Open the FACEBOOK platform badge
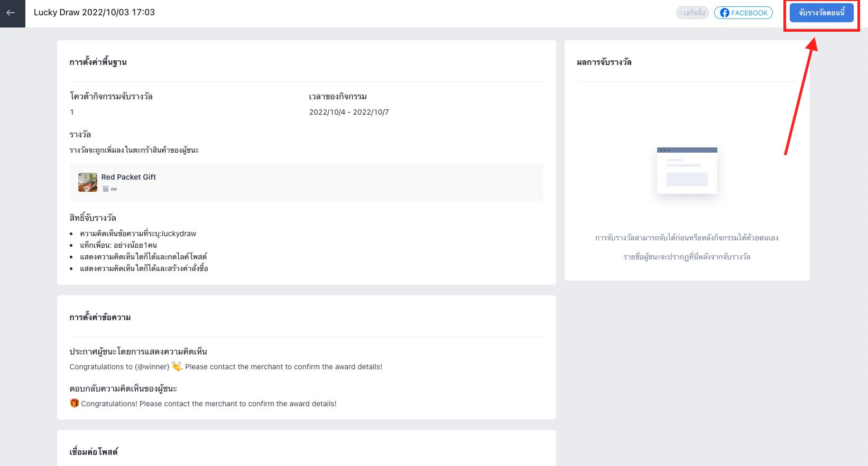868x466 pixels. [x=743, y=13]
